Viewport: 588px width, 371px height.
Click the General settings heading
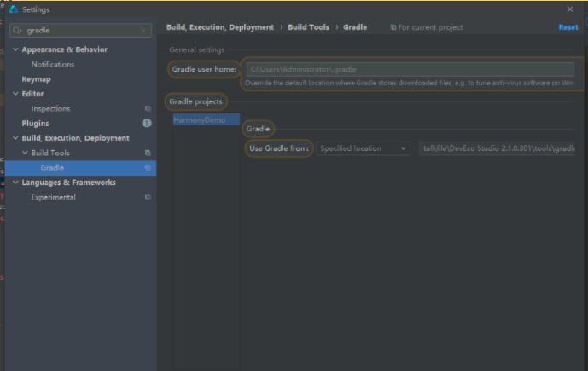pos(197,49)
